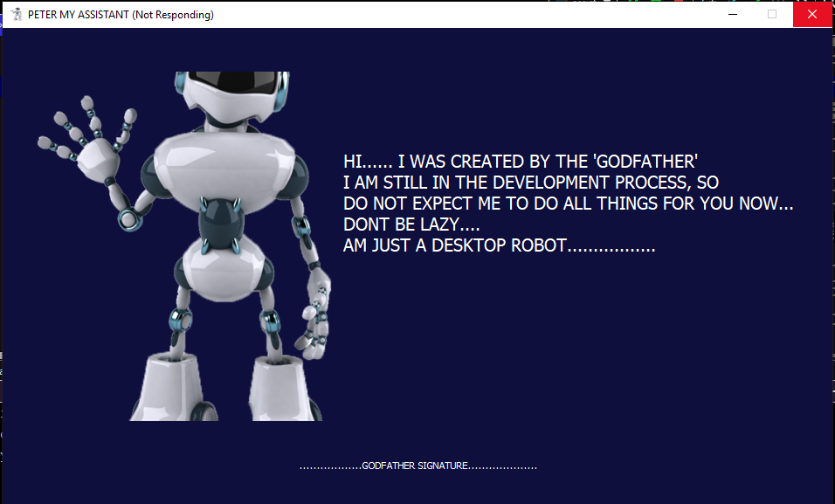Click the 'CREATED BY THE GODFATHER' text line

click(x=521, y=162)
